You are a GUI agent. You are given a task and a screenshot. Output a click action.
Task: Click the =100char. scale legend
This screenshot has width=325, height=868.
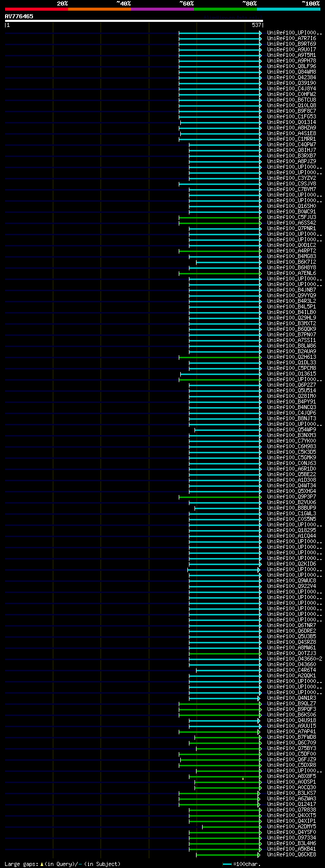click(x=242, y=864)
